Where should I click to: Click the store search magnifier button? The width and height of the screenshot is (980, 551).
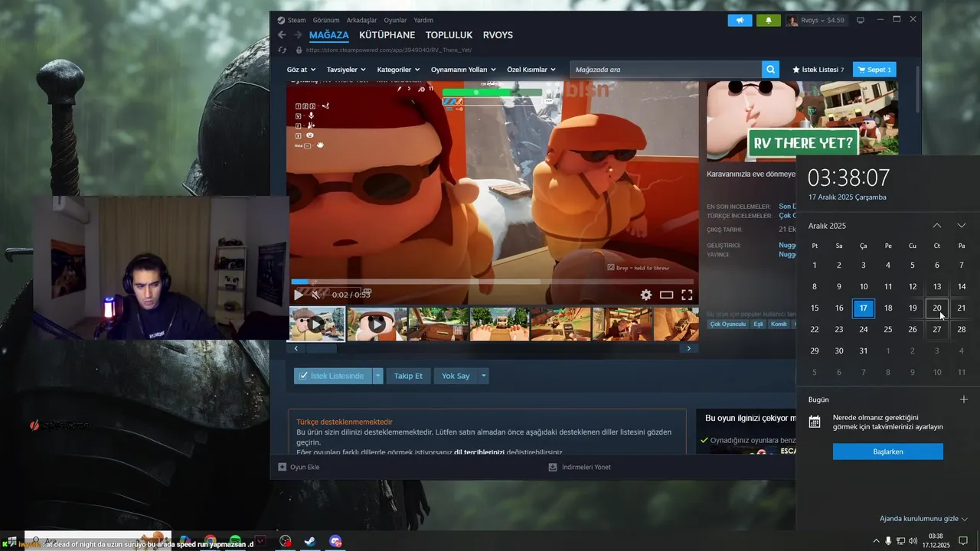(770, 70)
